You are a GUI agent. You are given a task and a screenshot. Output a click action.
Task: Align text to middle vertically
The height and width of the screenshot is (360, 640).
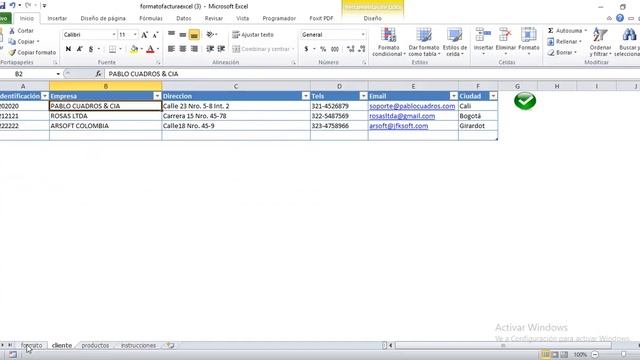point(183,35)
